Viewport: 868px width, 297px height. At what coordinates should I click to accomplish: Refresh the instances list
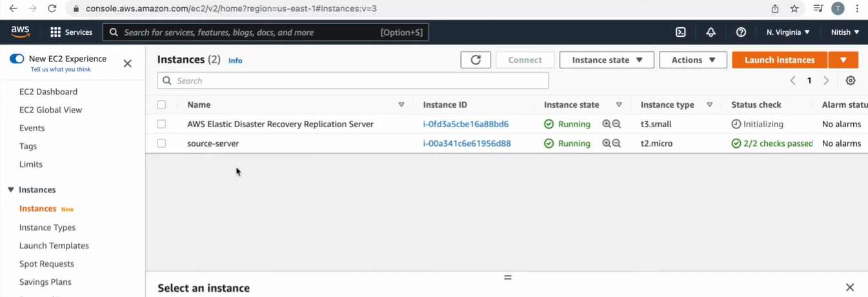(476, 60)
